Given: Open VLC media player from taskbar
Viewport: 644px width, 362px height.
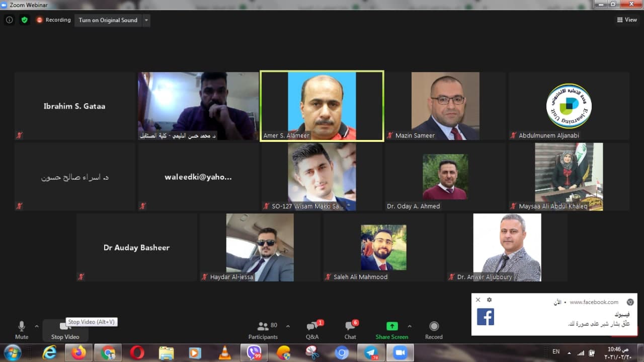Looking at the screenshot, I should (225, 353).
